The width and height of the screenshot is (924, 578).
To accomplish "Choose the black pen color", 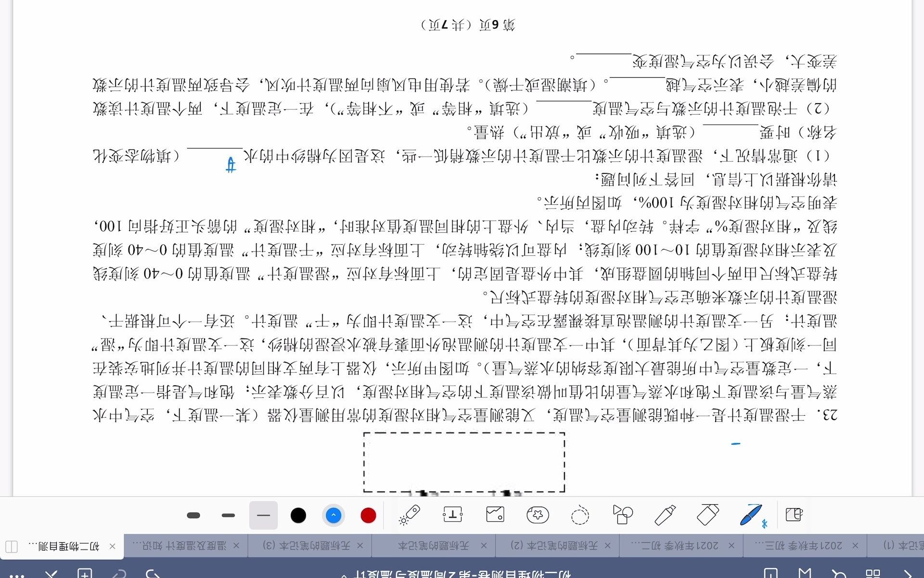I will [x=298, y=515].
